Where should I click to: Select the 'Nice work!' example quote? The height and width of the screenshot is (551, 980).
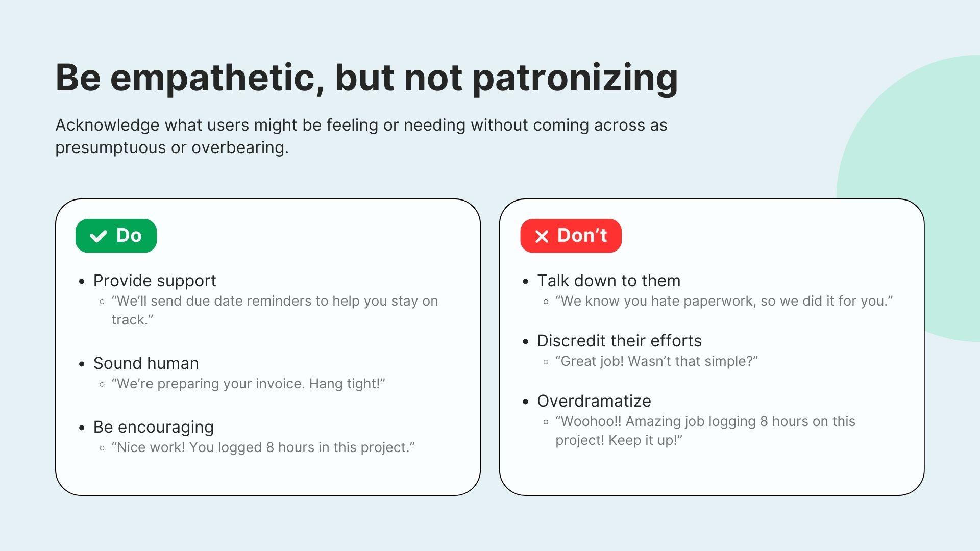tap(263, 447)
